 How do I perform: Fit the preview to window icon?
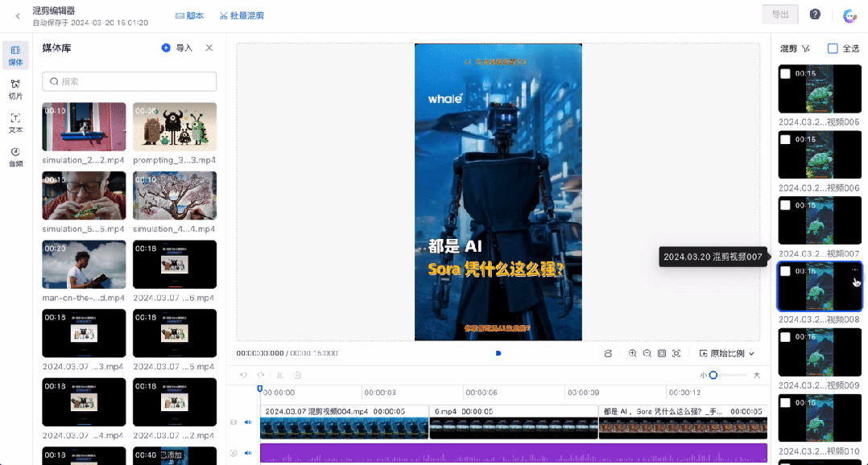(x=662, y=353)
